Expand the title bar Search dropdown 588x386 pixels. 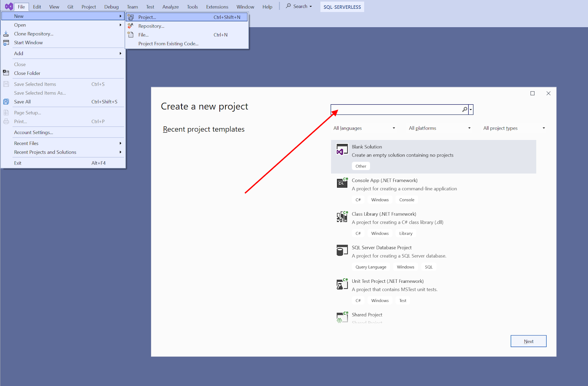[x=311, y=7]
